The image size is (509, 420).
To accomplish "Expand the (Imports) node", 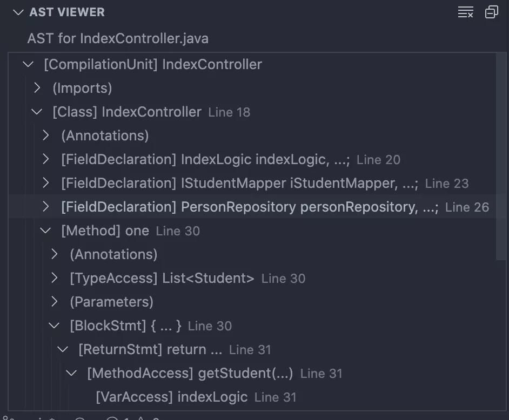I will coord(37,88).
